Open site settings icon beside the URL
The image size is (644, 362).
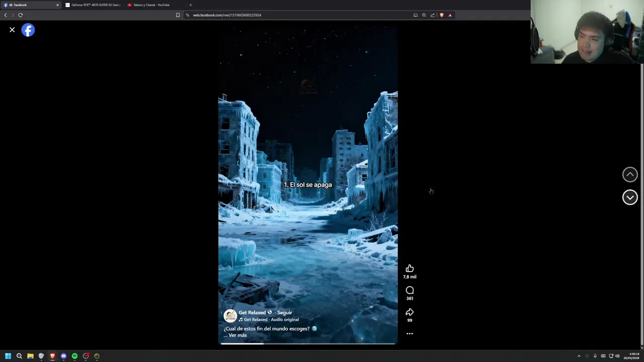[x=187, y=15]
